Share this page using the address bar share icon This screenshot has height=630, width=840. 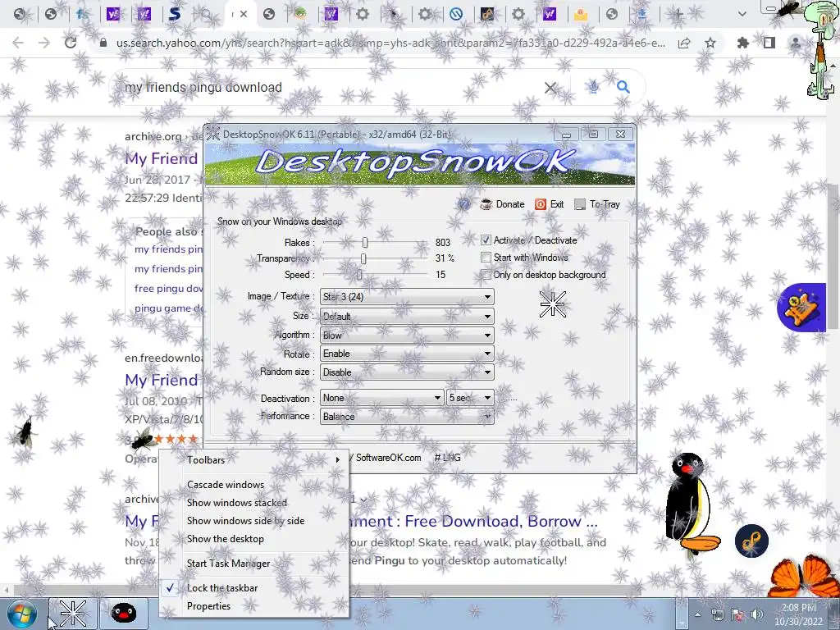[684, 43]
